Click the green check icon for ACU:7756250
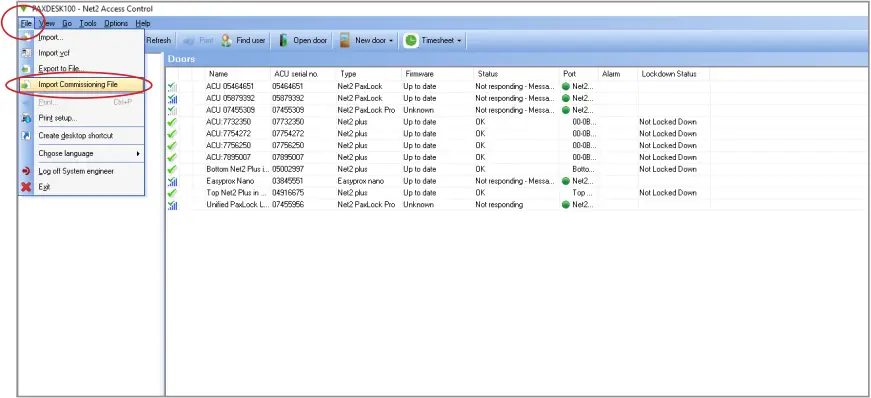 point(172,145)
